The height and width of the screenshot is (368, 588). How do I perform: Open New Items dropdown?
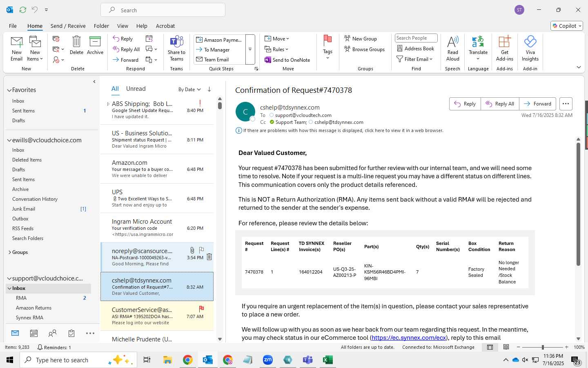point(35,49)
